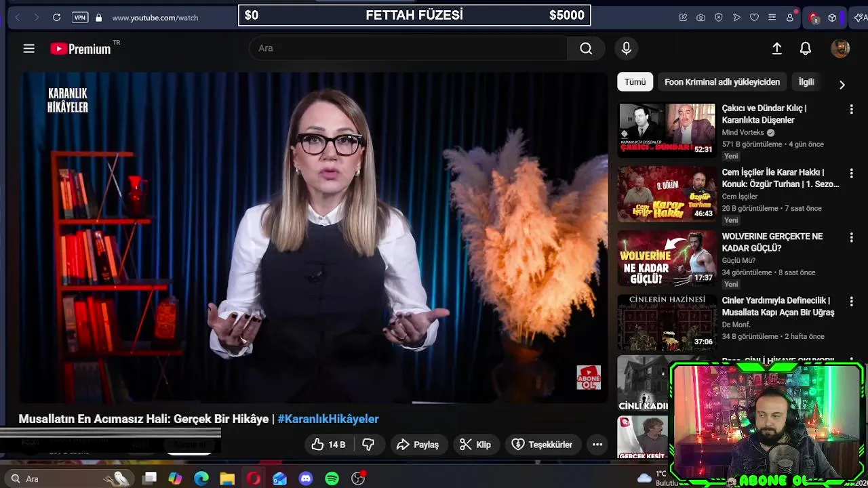The image size is (868, 488).
Task: Reload the page in the browser
Action: 57,18
